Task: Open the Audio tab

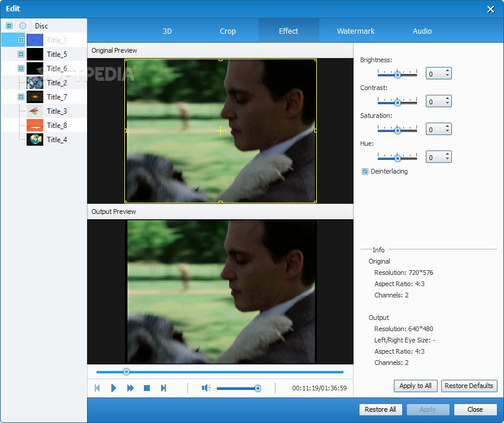Action: [x=422, y=31]
